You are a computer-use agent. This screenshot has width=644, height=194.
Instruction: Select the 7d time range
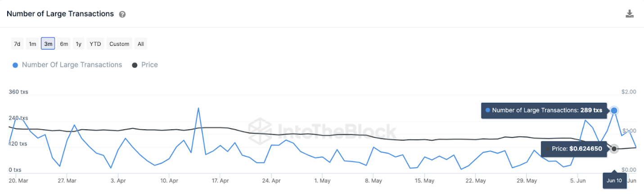tap(17, 44)
